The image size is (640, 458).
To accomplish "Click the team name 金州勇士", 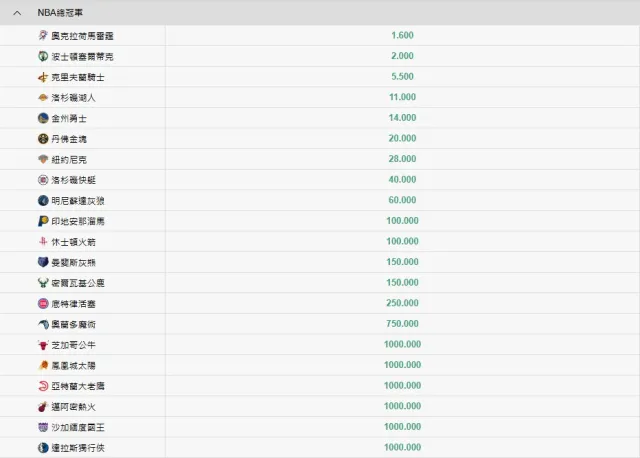I will pyautogui.click(x=69, y=118).
